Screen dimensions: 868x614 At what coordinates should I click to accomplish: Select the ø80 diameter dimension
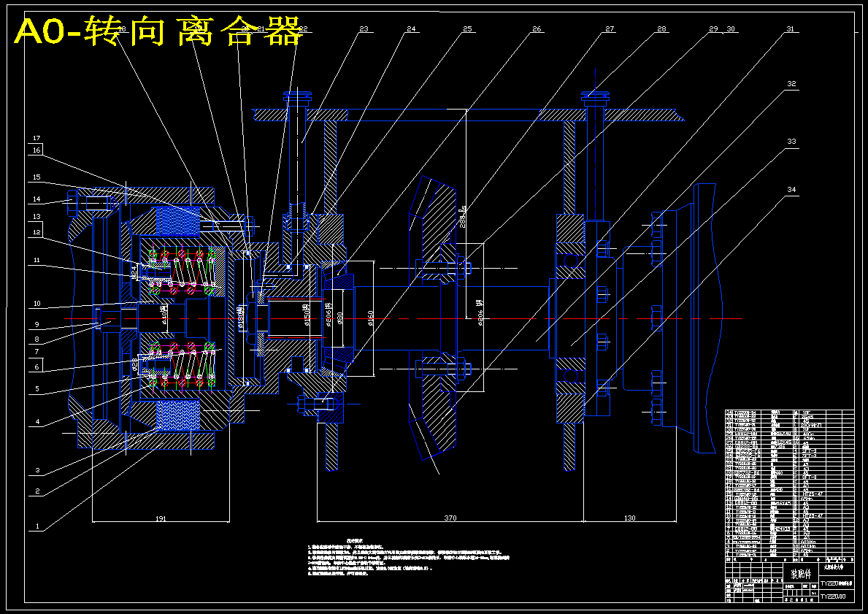tap(340, 318)
